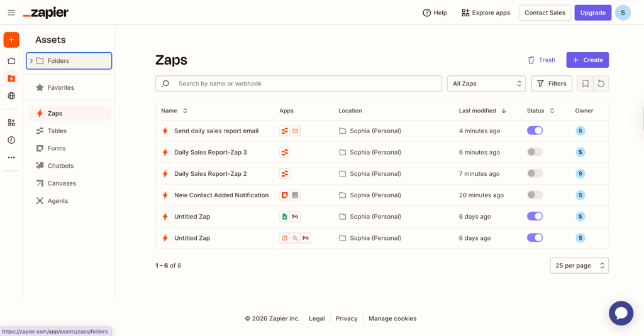Click the Create button

coord(587,60)
